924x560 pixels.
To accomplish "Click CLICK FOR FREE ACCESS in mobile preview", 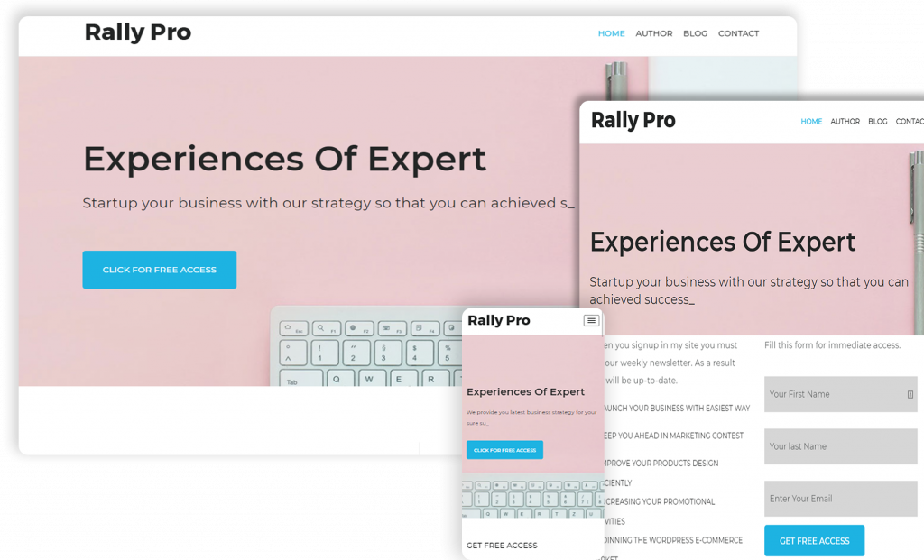I will tap(504, 450).
